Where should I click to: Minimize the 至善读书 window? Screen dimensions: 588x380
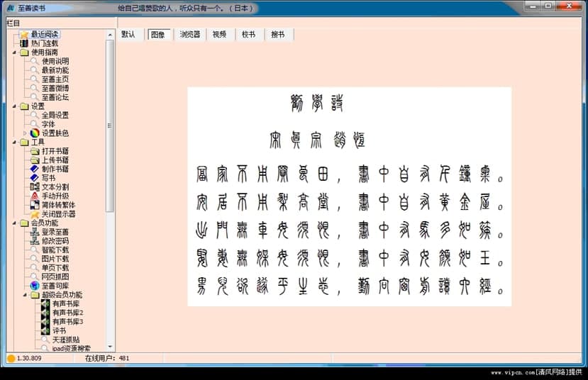(x=533, y=6)
